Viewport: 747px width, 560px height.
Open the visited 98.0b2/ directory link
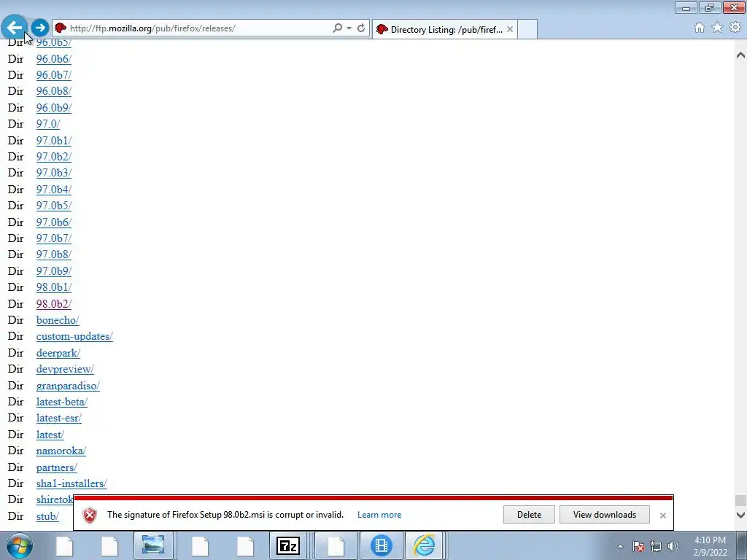[54, 304]
